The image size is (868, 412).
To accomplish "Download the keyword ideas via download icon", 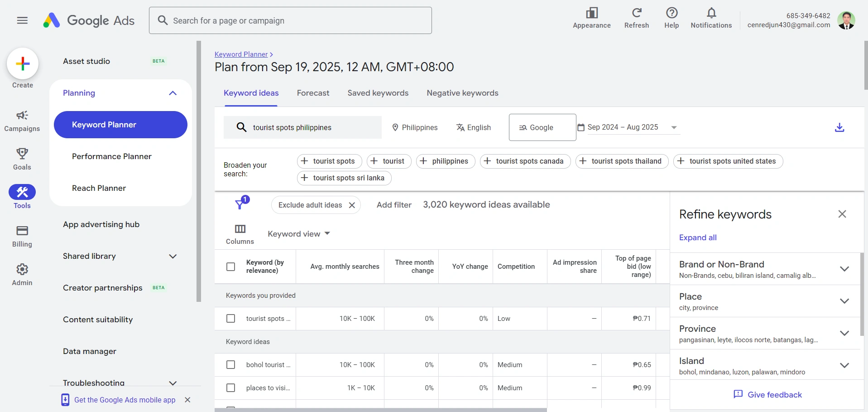I will tap(839, 127).
